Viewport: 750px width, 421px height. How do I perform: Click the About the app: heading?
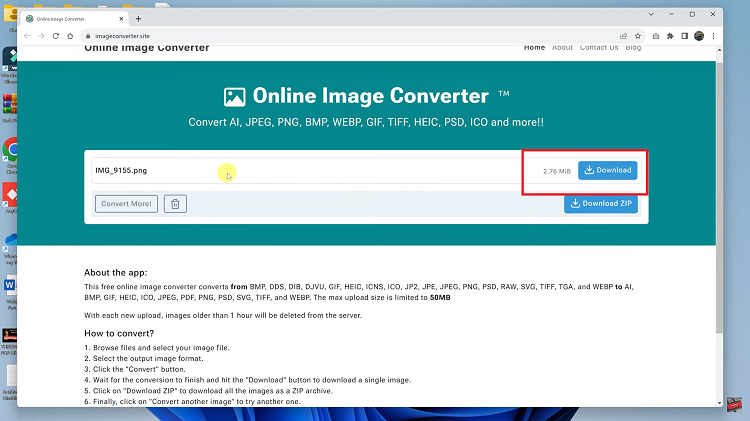(x=116, y=273)
